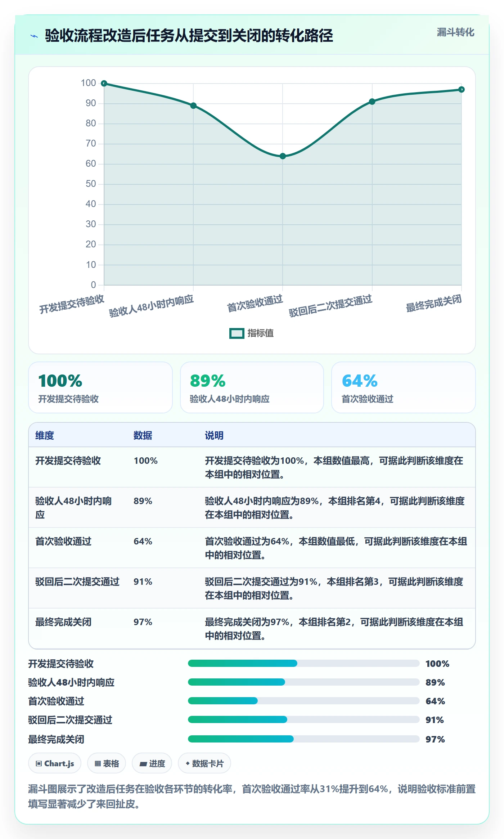Click the 最终完成关闭 x-axis label on chart
Viewport: 504px width, 839px height.
pos(434,304)
